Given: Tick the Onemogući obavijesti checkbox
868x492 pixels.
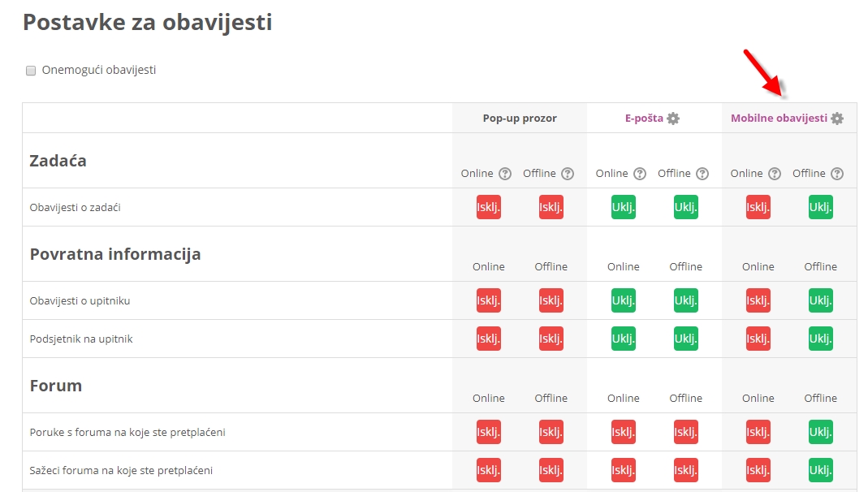Looking at the screenshot, I should pyautogui.click(x=31, y=71).
